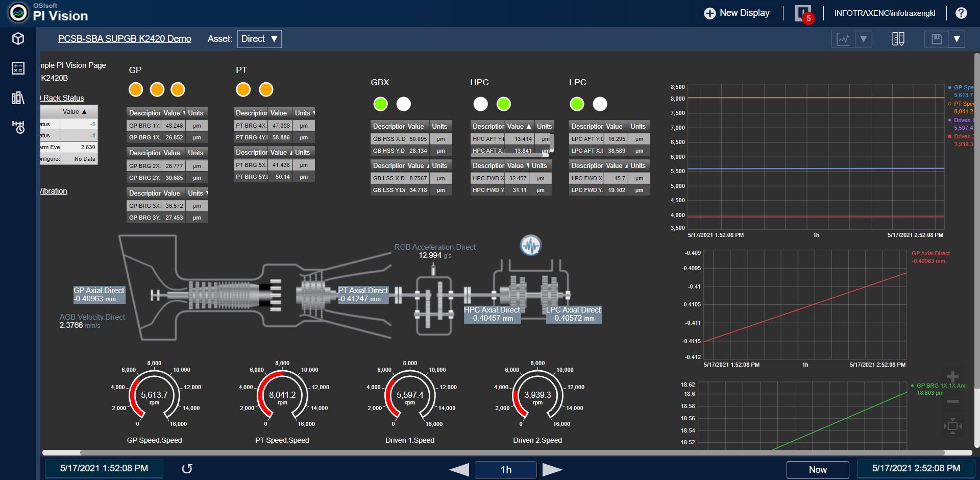Select the Driven 2.Speed gauge

tap(537, 401)
